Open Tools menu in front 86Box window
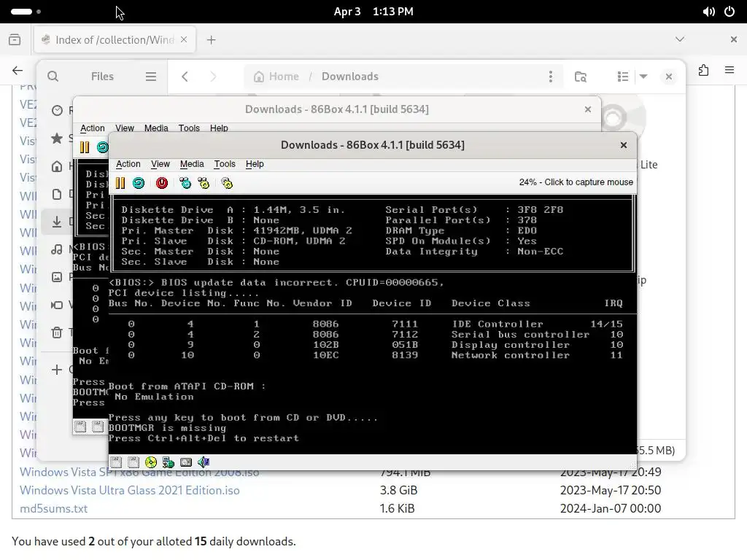Image resolution: width=747 pixels, height=560 pixels. [225, 164]
